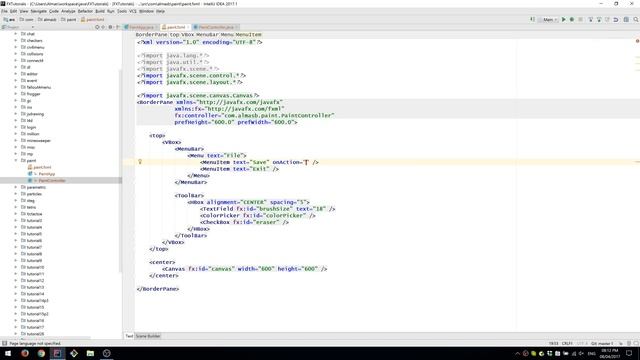This screenshot has height=360, width=640.
Task: Open the File menu
Action: pyautogui.click(x=4, y=11)
